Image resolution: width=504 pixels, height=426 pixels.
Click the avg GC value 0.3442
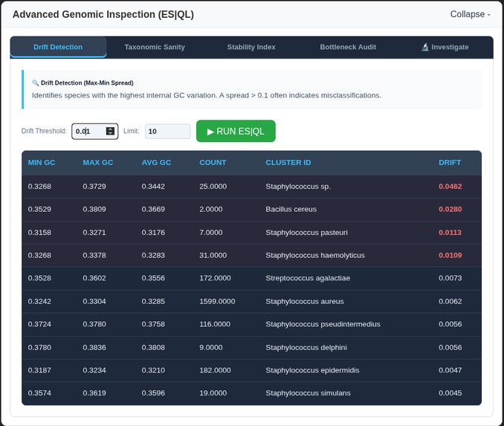coord(153,187)
